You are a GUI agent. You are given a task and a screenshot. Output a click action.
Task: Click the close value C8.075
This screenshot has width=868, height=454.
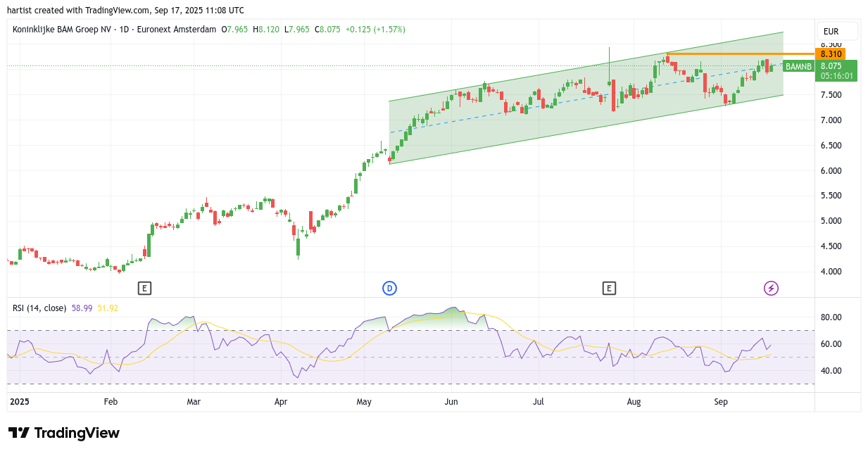327,30
